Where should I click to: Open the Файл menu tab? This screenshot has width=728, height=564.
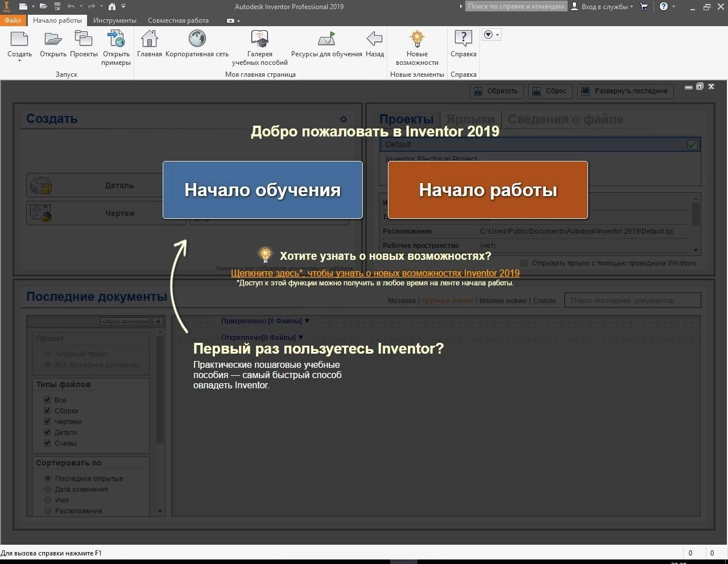coord(13,20)
